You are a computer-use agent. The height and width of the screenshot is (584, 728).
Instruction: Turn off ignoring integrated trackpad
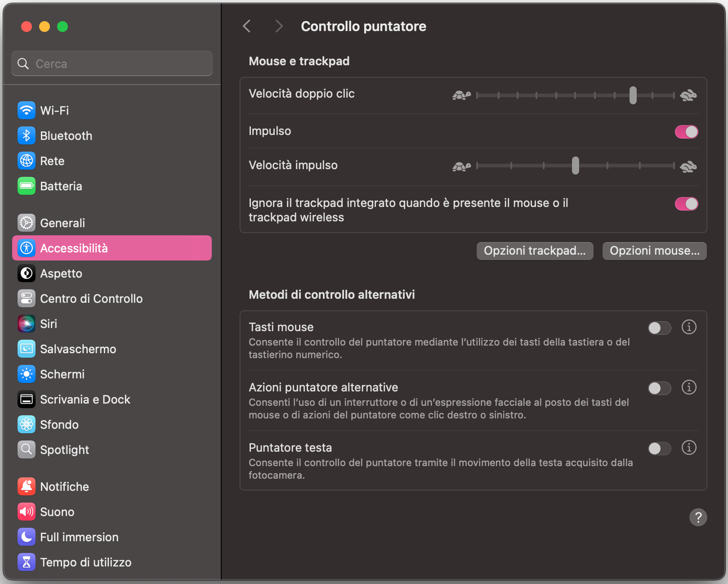[686, 204]
